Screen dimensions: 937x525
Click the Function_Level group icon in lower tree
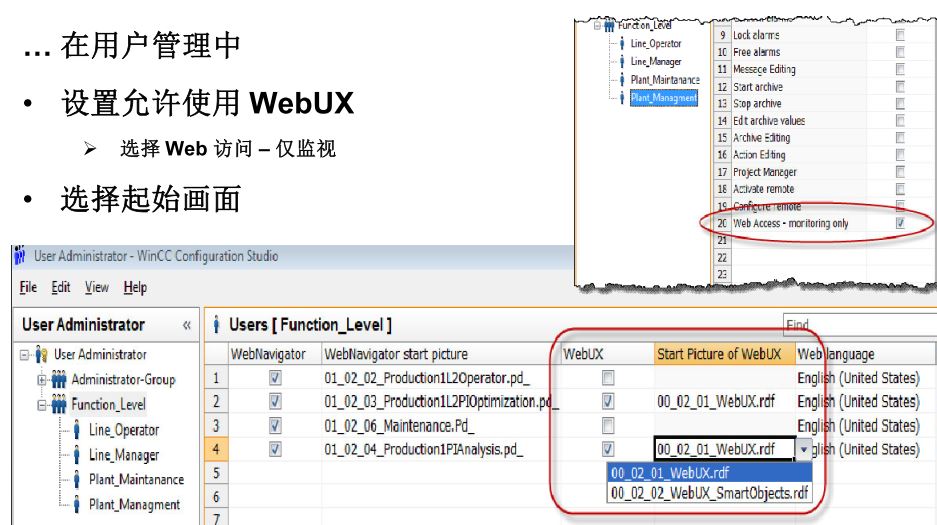click(59, 404)
